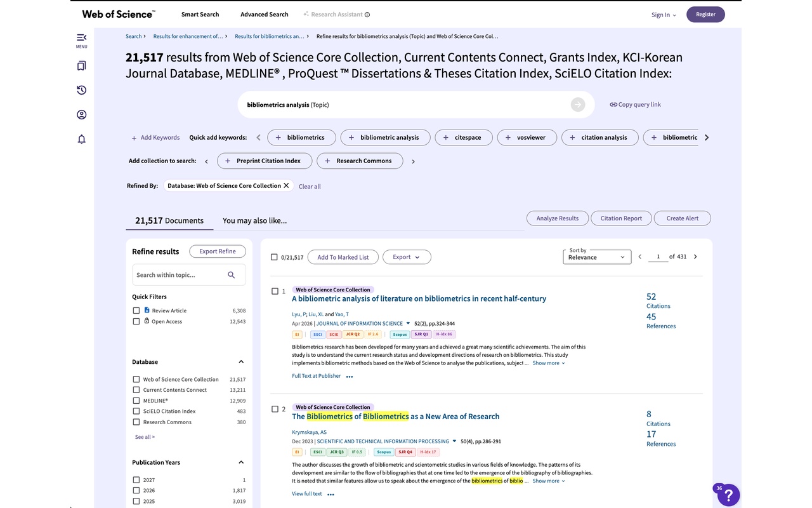Open the Export dropdown
Screen dimensions: 812x508
(x=407, y=257)
